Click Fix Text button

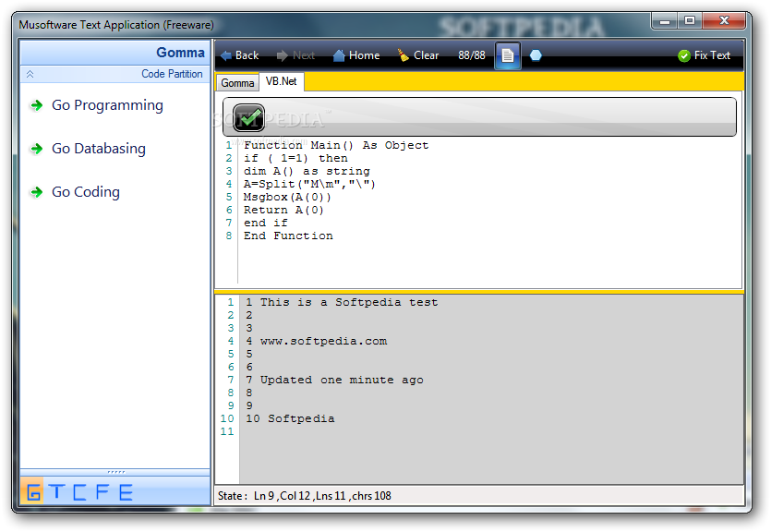(705, 55)
